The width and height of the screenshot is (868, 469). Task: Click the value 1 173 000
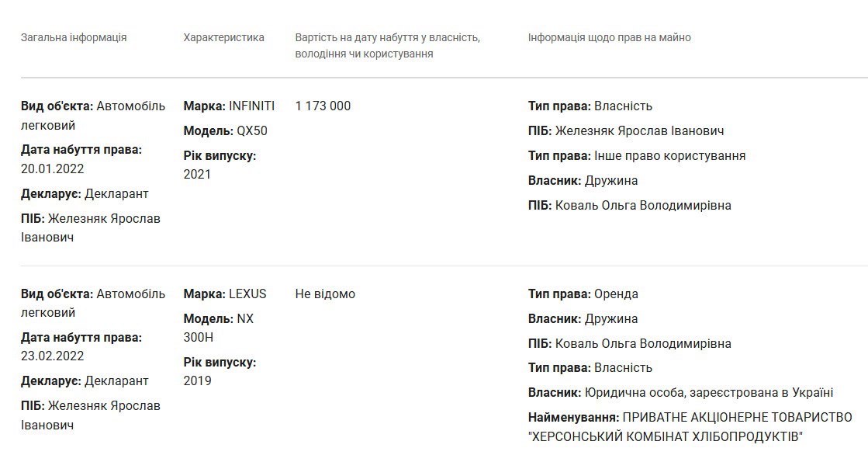pyautogui.click(x=323, y=106)
